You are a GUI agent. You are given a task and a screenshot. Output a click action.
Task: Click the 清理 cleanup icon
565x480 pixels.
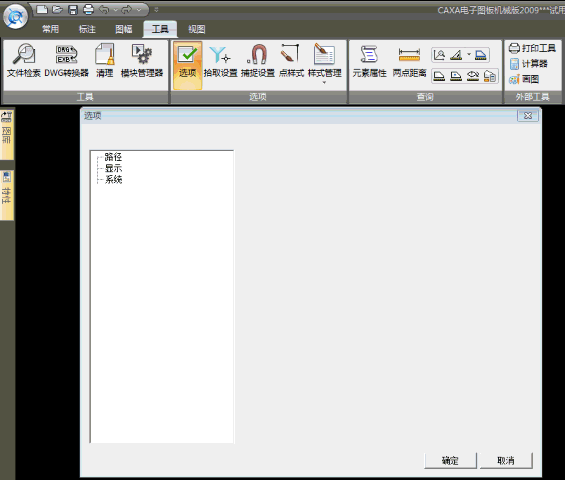click(105, 61)
